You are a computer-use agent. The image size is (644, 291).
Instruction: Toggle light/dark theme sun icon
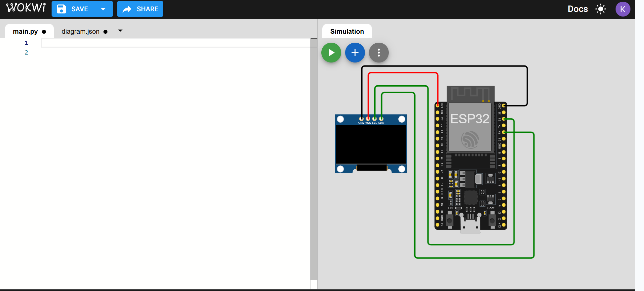601,9
